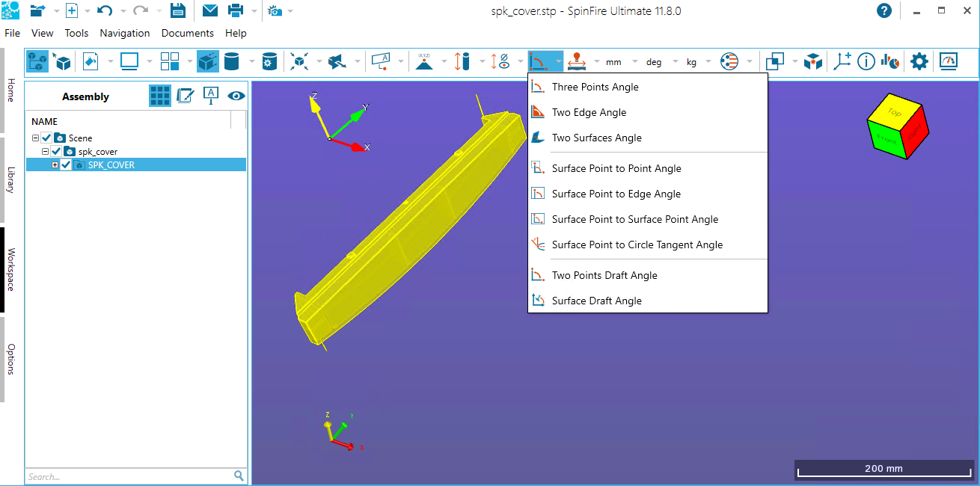This screenshot has width=980, height=486.
Task: Click the add coordinate system axis icon
Action: pyautogui.click(x=842, y=61)
